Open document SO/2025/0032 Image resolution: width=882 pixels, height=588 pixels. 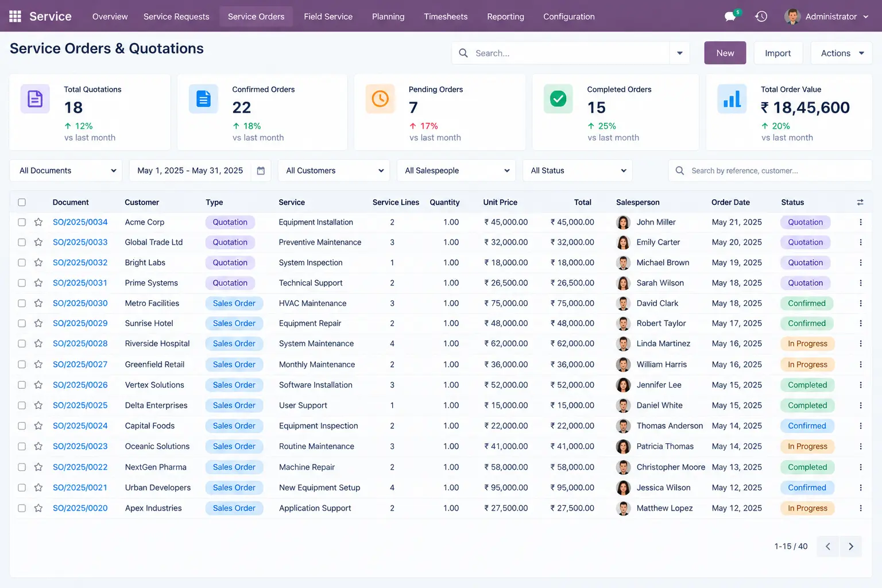[80, 262]
